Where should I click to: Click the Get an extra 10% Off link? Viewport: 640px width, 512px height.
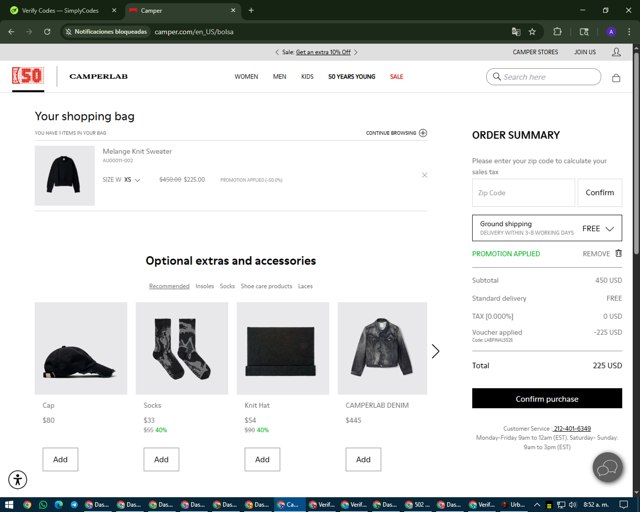click(323, 52)
